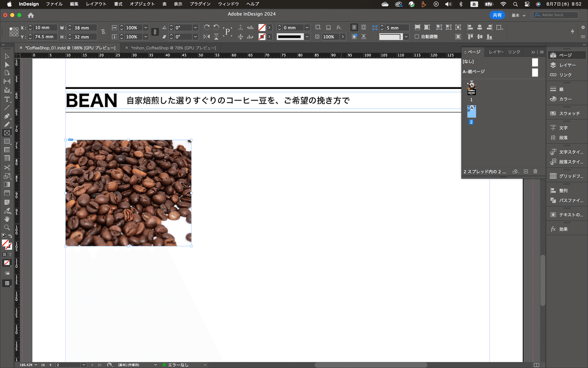
Task: Select the Type tool in the toolbox
Action: pos(7,99)
